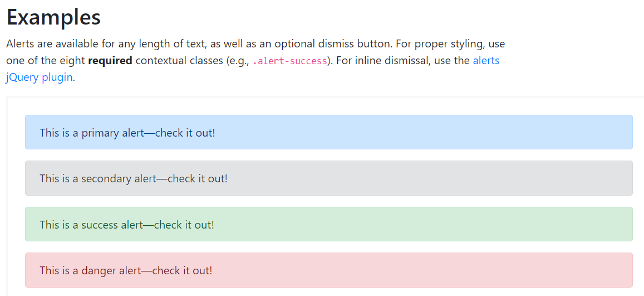Follow the "jQuery plugin" link text
Image resolution: width=644 pixels, height=296 pixels.
click(39, 77)
